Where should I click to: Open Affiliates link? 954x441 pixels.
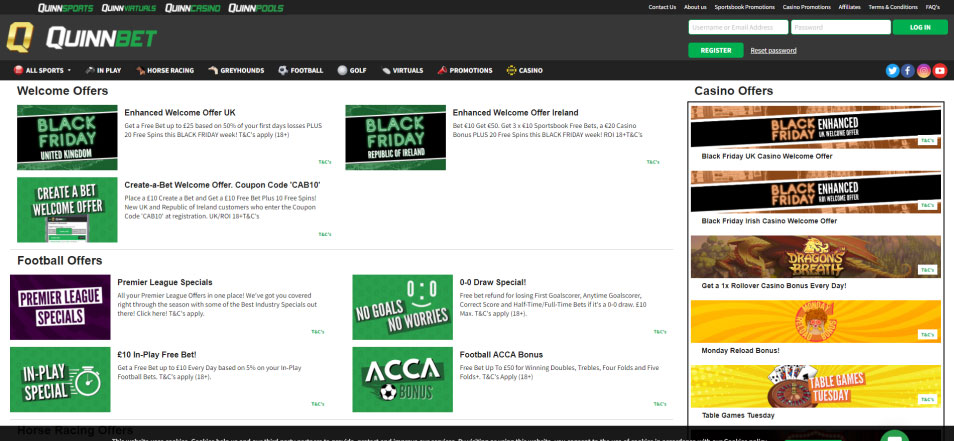point(849,7)
